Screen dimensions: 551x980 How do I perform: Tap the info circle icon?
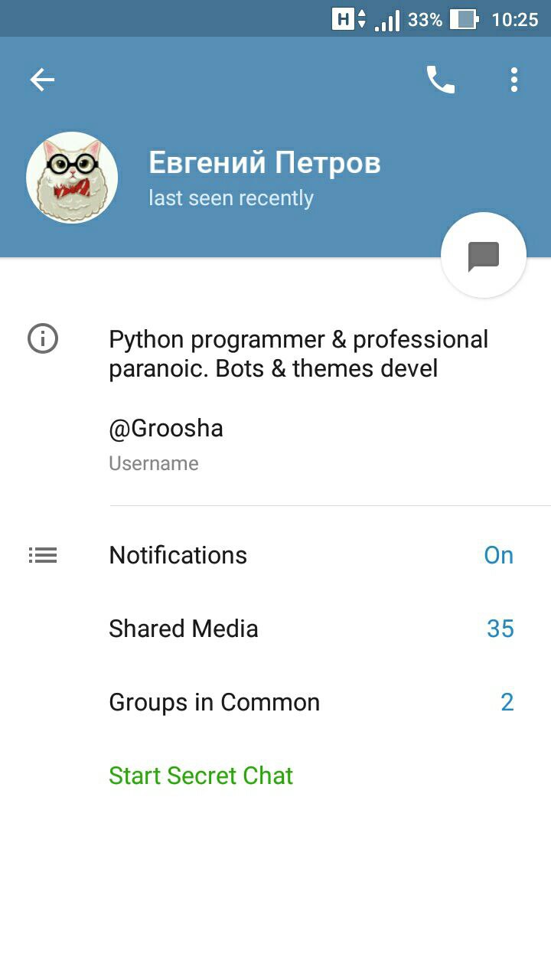pos(43,338)
